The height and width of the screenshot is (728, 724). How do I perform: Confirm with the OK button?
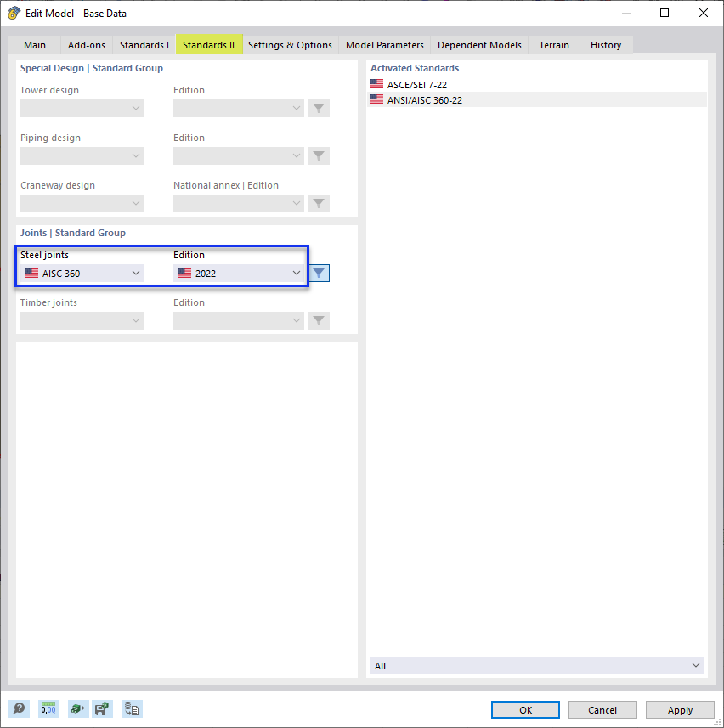point(525,709)
